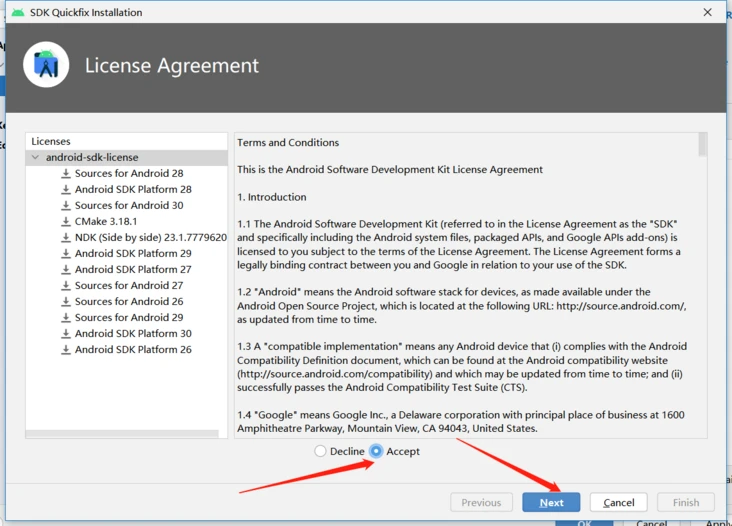Image resolution: width=732 pixels, height=526 pixels.
Task: Select 'Android SDK Platform 28' text
Action: click(133, 189)
